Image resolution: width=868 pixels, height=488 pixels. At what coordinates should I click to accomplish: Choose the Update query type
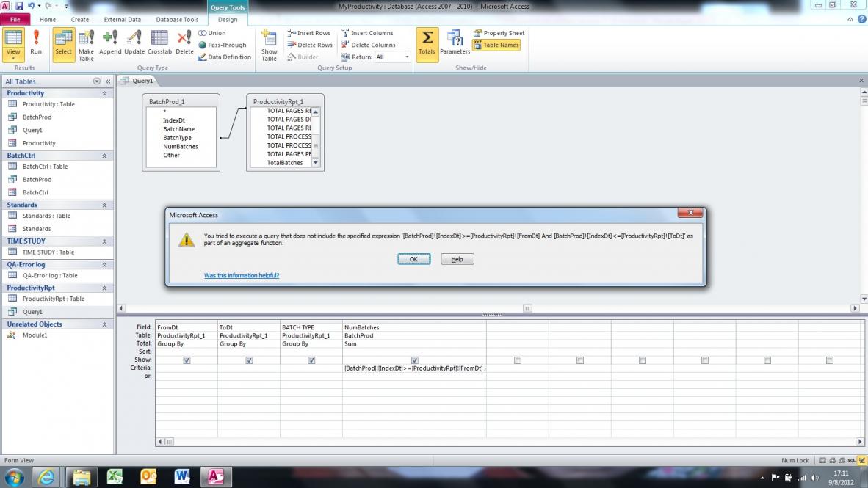[134, 43]
